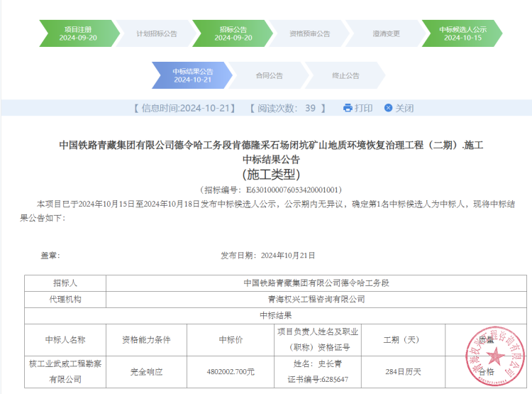This screenshot has height=394, width=532.
Task: Click the 工期（天） column header
Action: [x=403, y=339]
